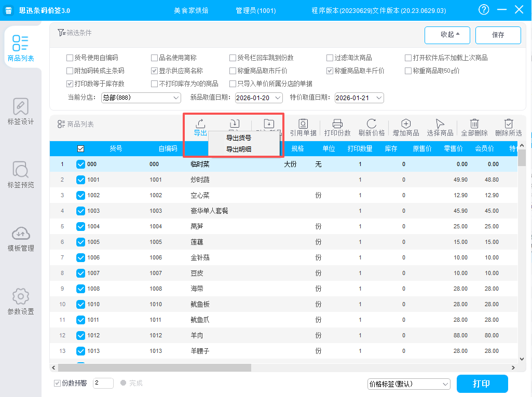Untick the checkbox for item 1005
532x397 pixels.
tap(80, 242)
